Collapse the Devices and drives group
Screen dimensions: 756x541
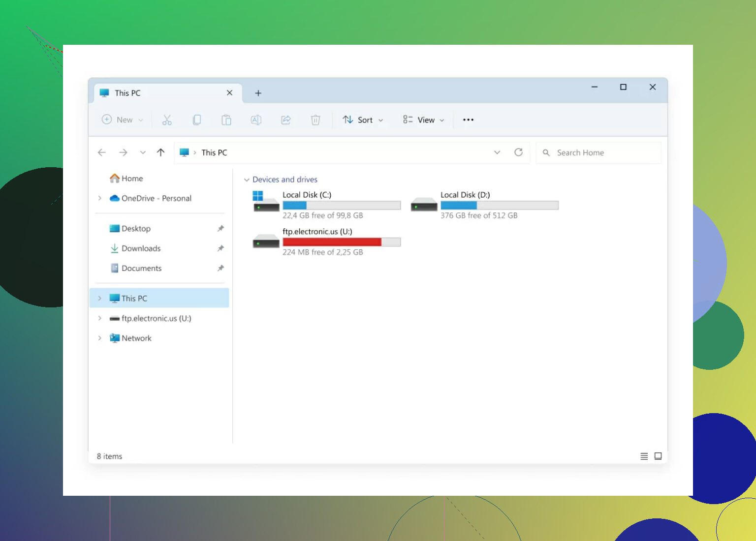coord(247,180)
